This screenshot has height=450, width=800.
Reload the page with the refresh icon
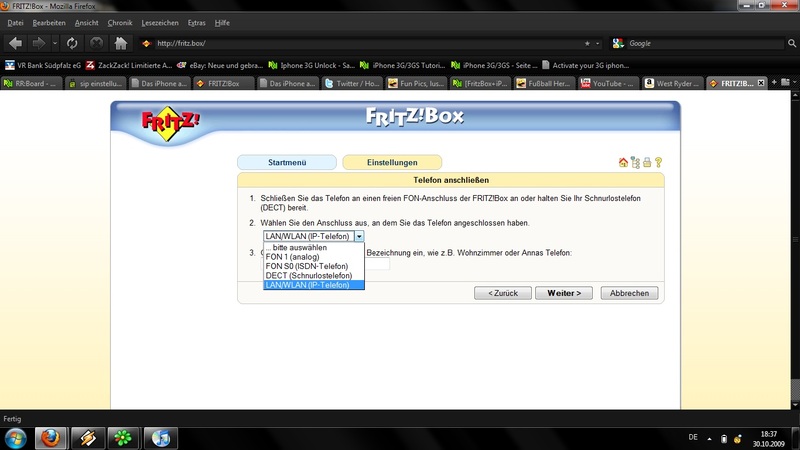72,43
